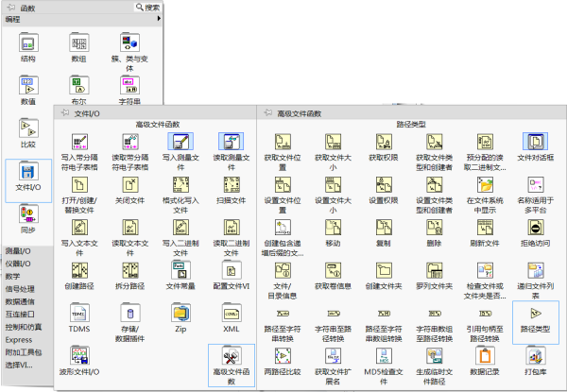
Task: Pin the 文件I/O subpalette thumbtack
Action: [x=64, y=112]
